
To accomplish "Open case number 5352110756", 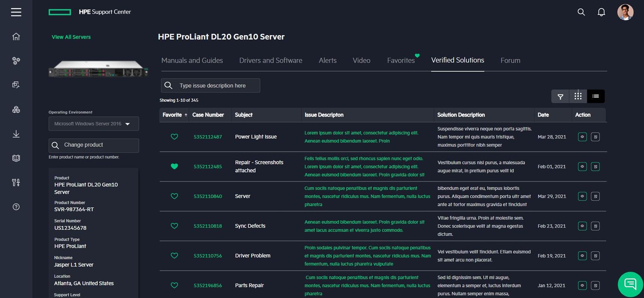I will click(208, 256).
